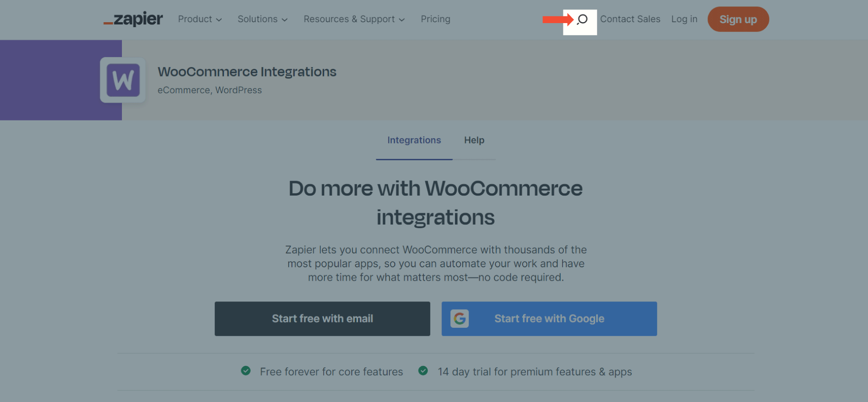
Task: Open the Pricing page
Action: click(x=436, y=19)
